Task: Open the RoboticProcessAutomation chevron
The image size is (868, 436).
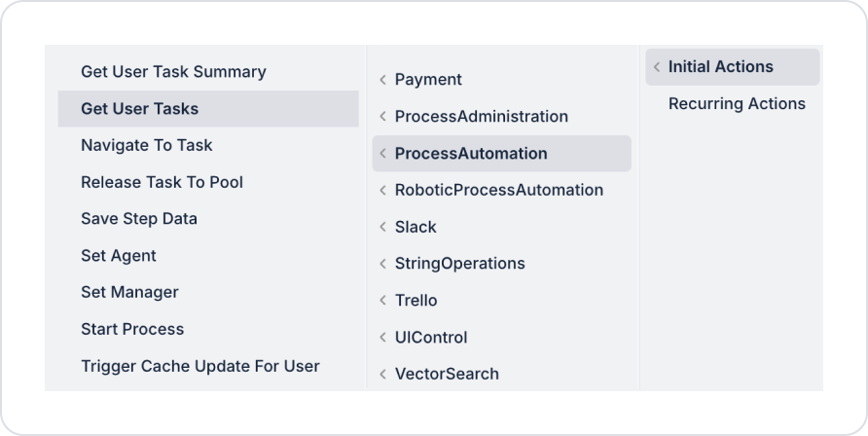Action: click(383, 191)
